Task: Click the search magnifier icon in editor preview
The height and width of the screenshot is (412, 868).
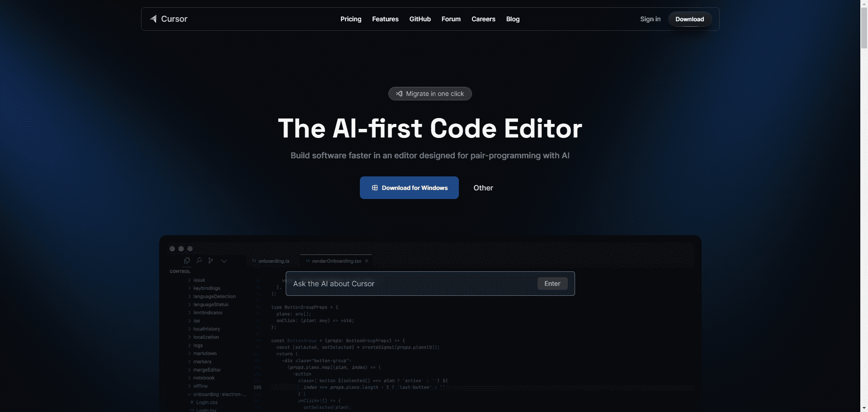Action: pyautogui.click(x=199, y=260)
